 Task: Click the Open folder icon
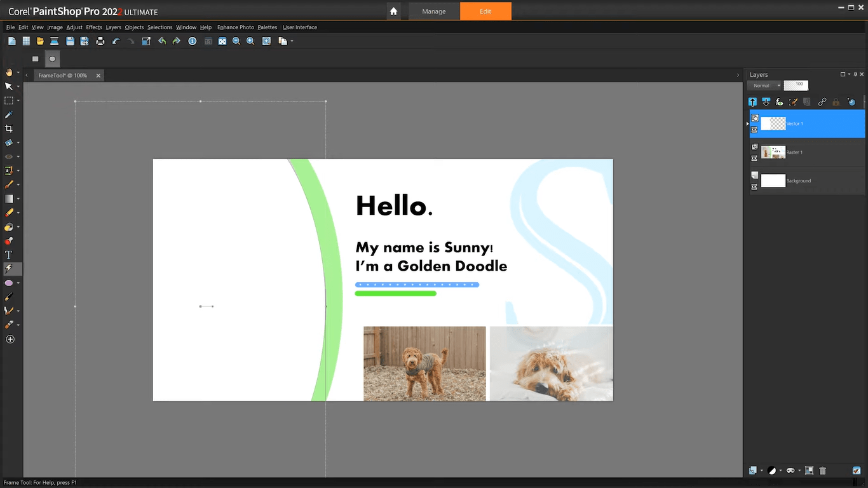pos(40,41)
